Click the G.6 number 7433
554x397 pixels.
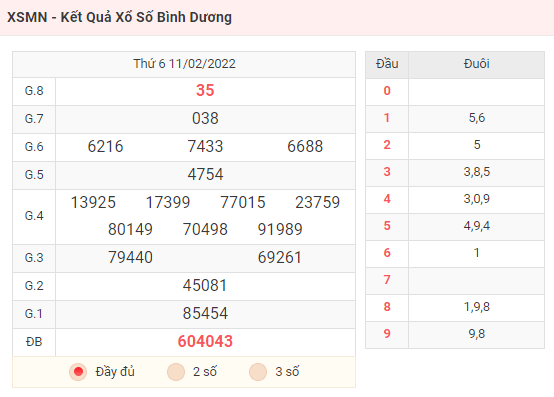[x=205, y=146]
